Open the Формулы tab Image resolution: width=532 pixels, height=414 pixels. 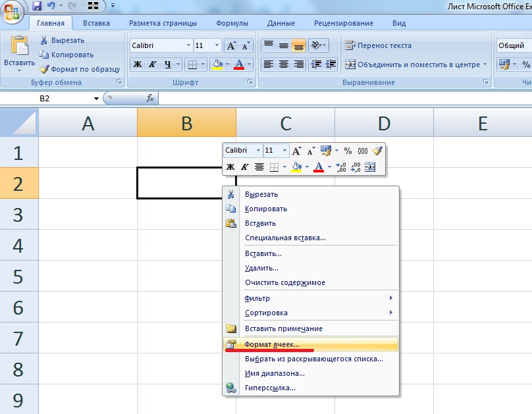click(x=232, y=24)
